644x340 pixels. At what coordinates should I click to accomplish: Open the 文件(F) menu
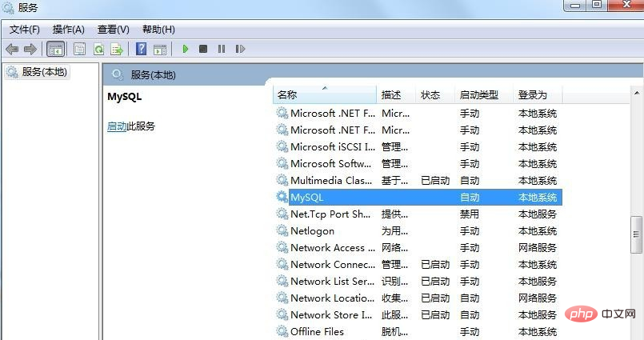click(25, 30)
